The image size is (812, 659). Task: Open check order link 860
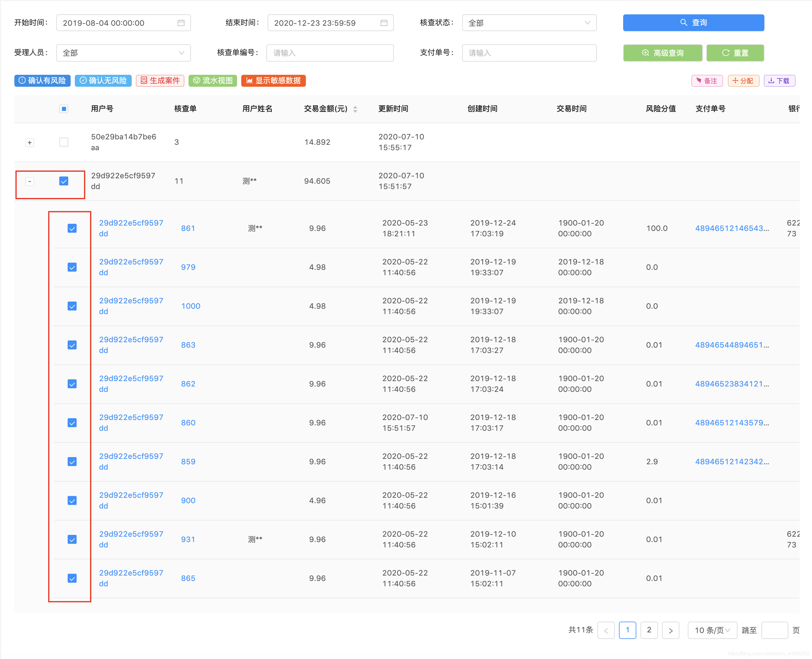pyautogui.click(x=188, y=423)
